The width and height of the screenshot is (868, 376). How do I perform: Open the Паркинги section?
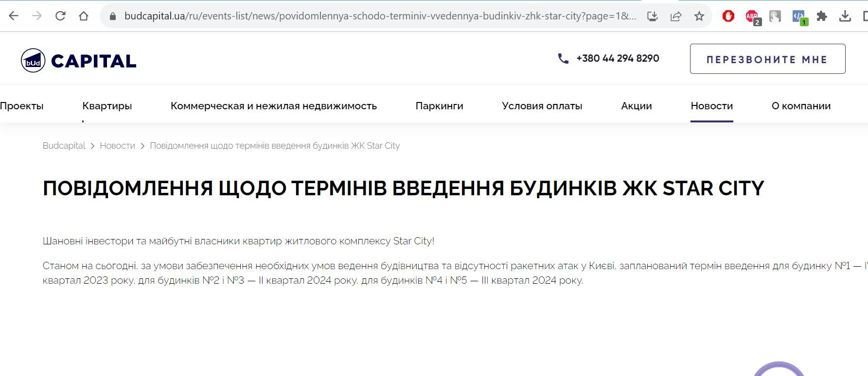coord(439,106)
